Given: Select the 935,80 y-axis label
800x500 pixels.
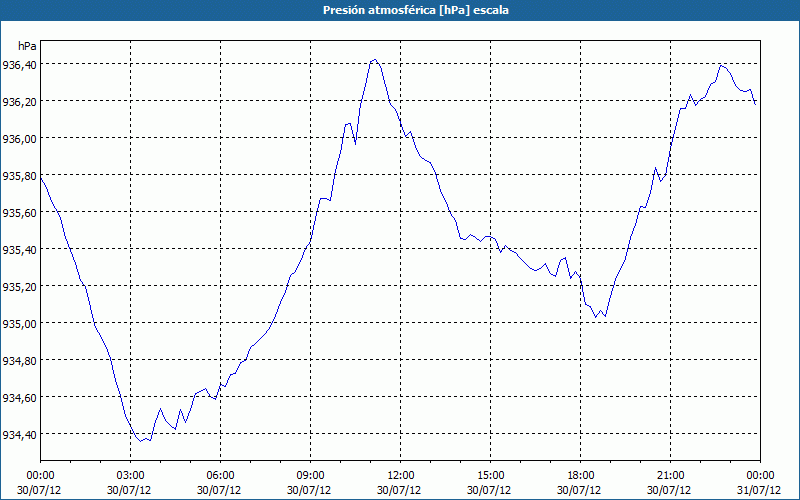Looking at the screenshot, I should [19, 176].
